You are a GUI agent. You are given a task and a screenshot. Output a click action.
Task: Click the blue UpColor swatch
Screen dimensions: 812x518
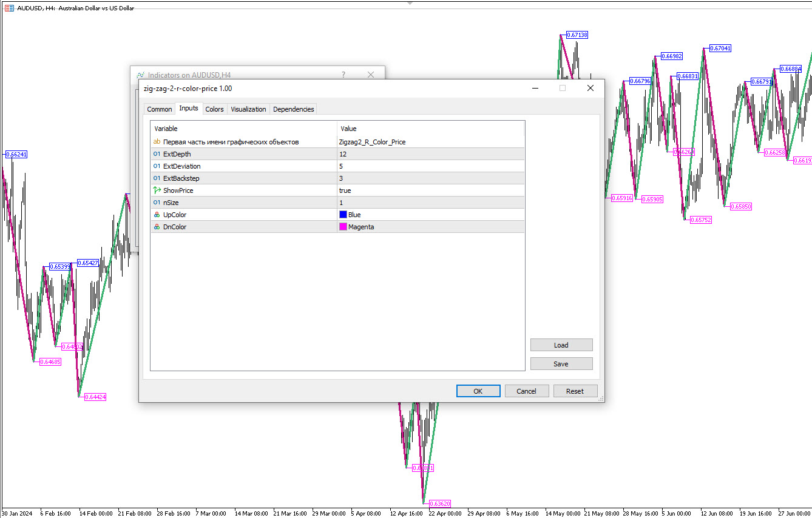[343, 215]
